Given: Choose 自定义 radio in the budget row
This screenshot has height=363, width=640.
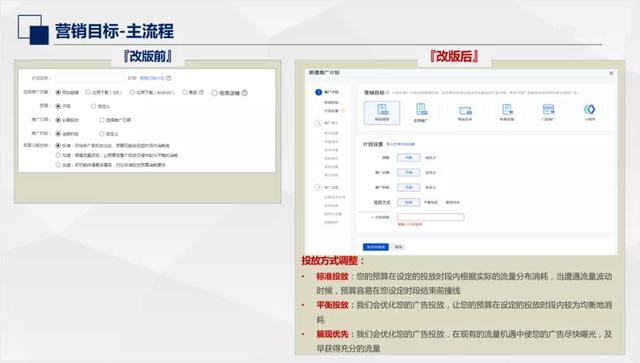Looking at the screenshot, I should pyautogui.click(x=93, y=106).
